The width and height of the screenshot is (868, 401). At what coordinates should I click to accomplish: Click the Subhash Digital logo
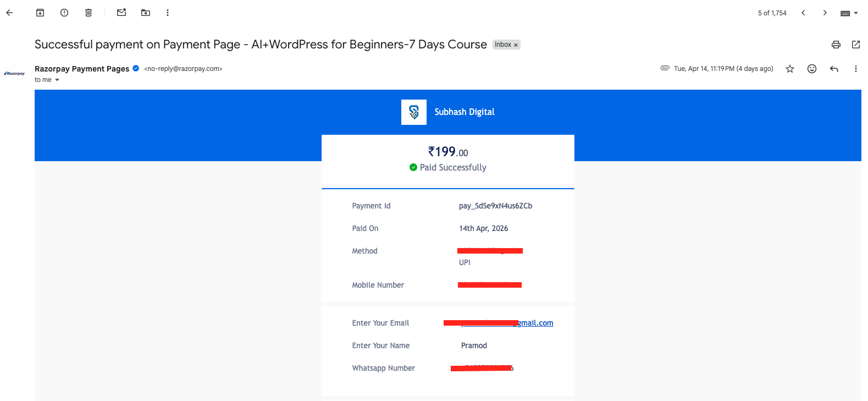[414, 112]
